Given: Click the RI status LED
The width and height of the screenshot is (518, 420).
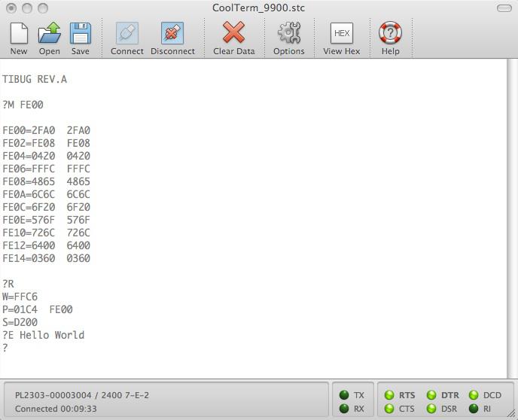Looking at the screenshot, I should (x=474, y=409).
